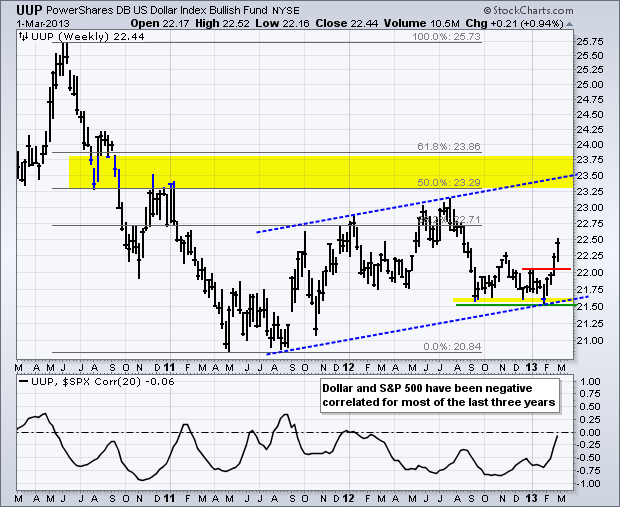The height and width of the screenshot is (507, 620).
Task: Click the 23.50 price axis label
Action: tap(590, 176)
